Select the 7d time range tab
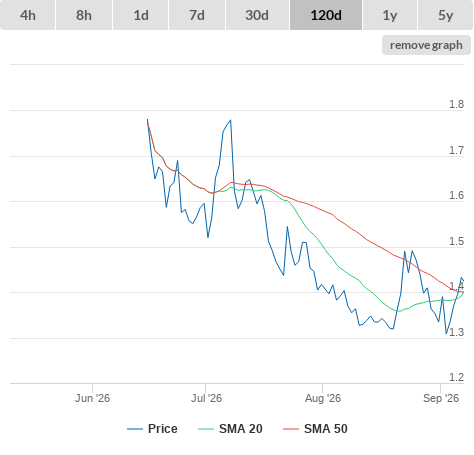Screen dimensions: 474x455 197,15
